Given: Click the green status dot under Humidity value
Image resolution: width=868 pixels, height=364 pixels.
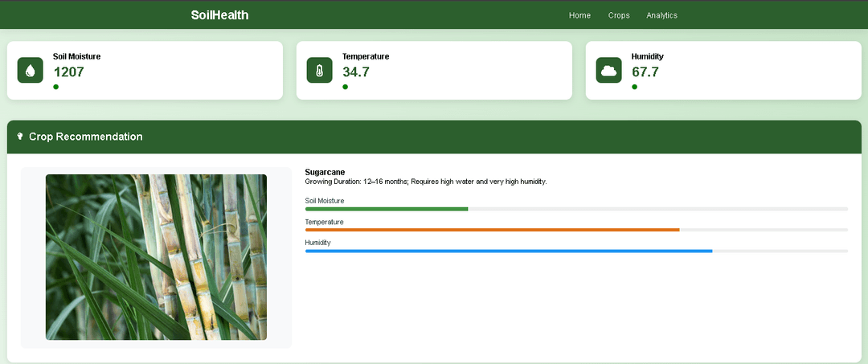Looking at the screenshot, I should coord(634,87).
